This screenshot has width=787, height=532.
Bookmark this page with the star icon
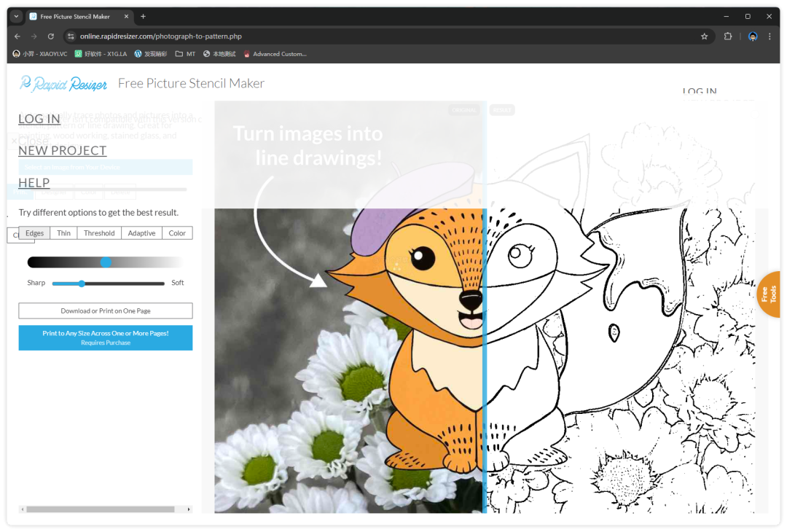704,36
